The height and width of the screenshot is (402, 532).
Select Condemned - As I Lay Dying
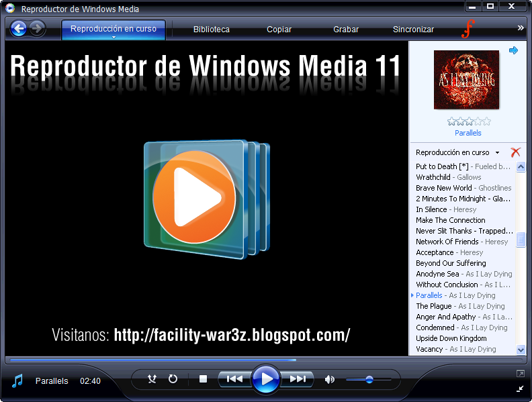[461, 328]
